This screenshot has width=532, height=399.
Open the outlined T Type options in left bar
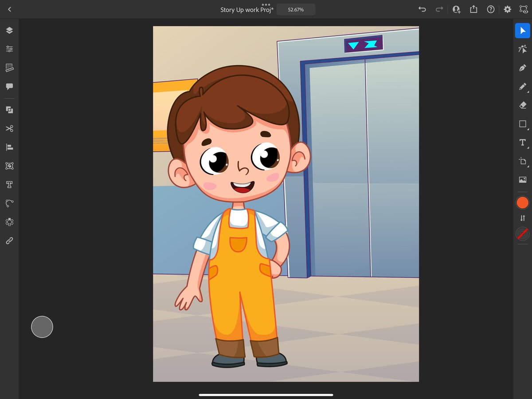(x=9, y=185)
